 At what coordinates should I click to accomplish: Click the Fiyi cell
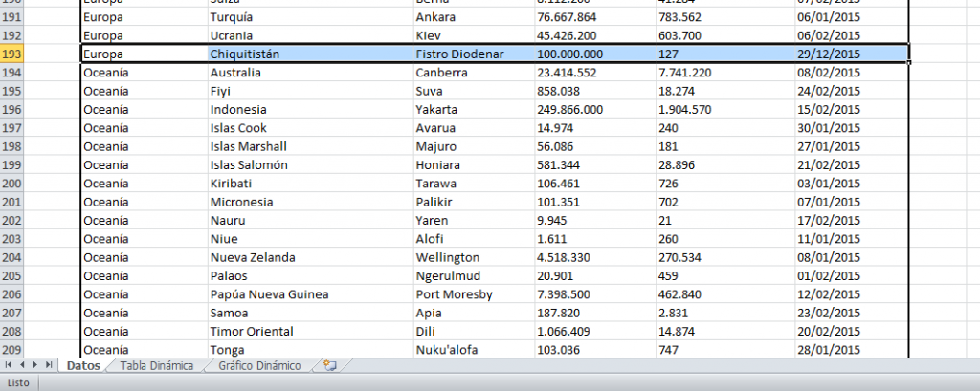tap(311, 91)
